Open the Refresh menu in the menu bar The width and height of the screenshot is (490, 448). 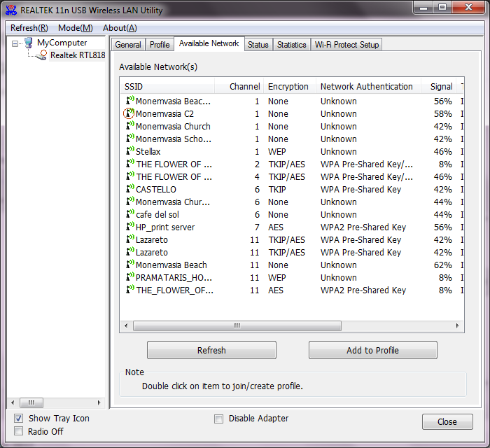pyautogui.click(x=29, y=28)
